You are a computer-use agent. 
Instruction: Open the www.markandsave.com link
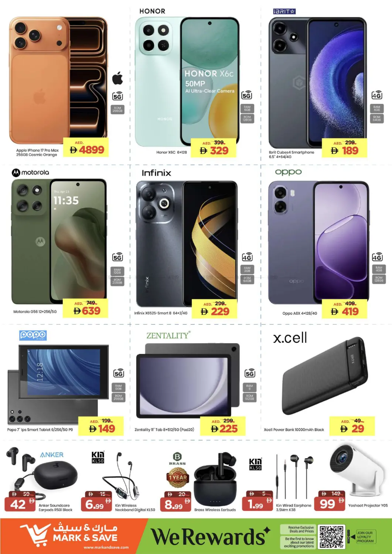click(106, 547)
